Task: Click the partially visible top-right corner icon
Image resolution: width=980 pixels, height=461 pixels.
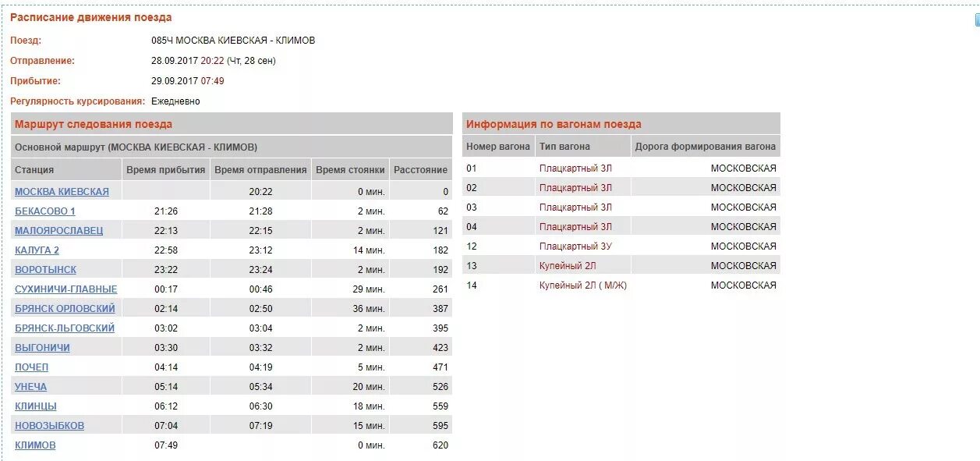Action: click(x=977, y=20)
